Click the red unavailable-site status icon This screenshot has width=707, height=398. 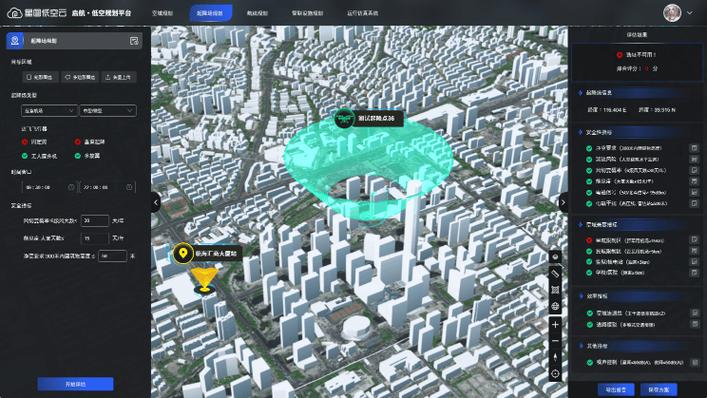coord(620,55)
